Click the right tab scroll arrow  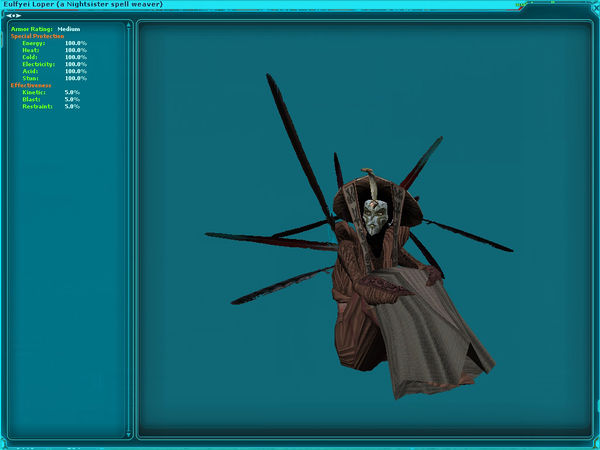click(x=18, y=15)
